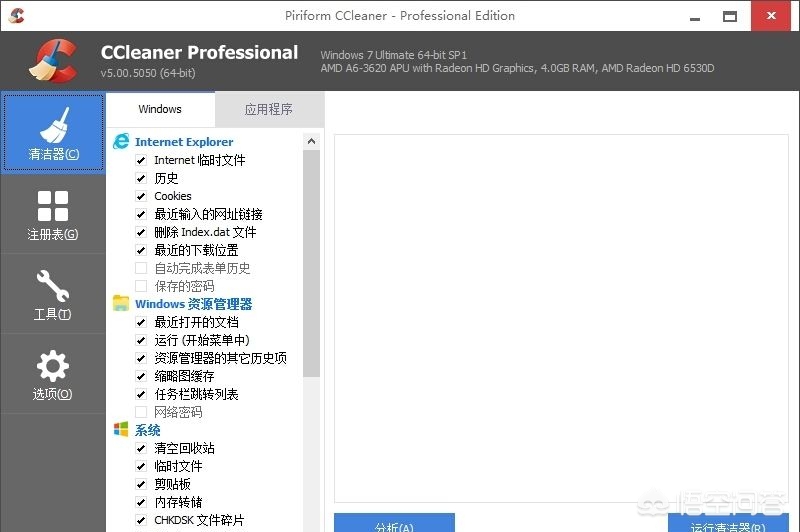The image size is (800, 532).
Task: Click the small CCleaner icon in the title bar
Action: 16,16
